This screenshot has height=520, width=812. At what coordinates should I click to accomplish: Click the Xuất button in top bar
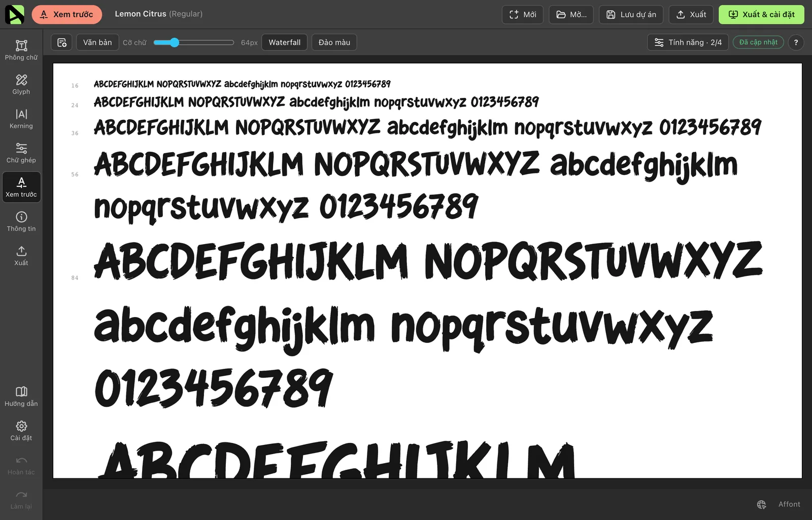point(691,14)
